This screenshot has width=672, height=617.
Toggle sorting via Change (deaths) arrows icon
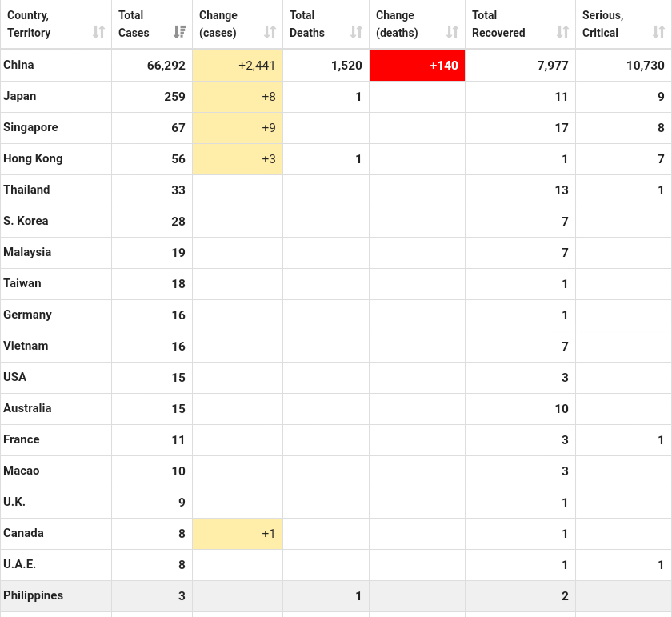[x=453, y=32]
